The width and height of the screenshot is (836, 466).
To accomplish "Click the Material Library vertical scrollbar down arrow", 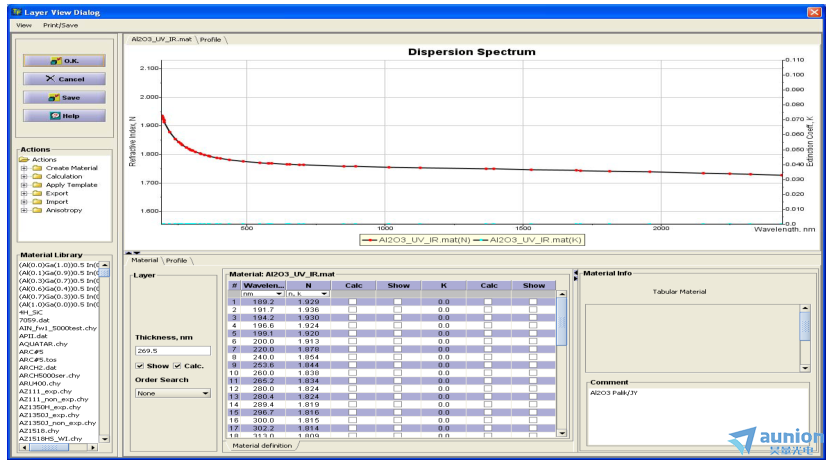I will coord(105,439).
